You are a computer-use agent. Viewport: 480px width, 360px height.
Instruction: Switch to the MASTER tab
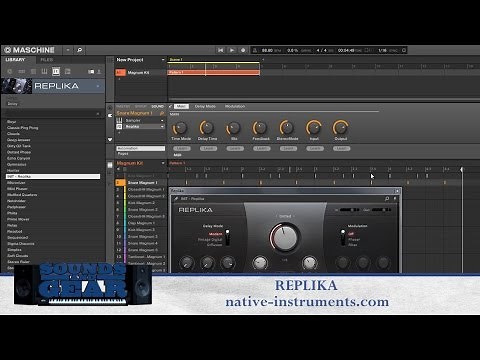tap(123, 107)
